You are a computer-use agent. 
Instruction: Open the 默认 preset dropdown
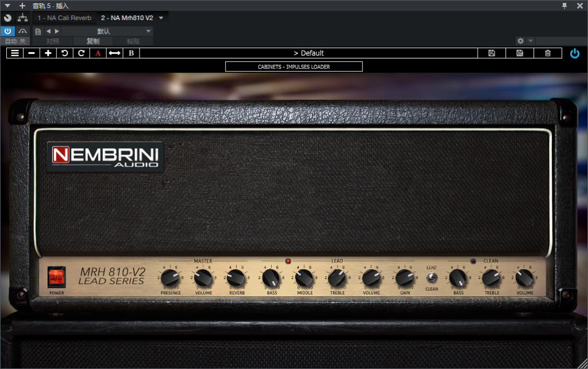(107, 32)
